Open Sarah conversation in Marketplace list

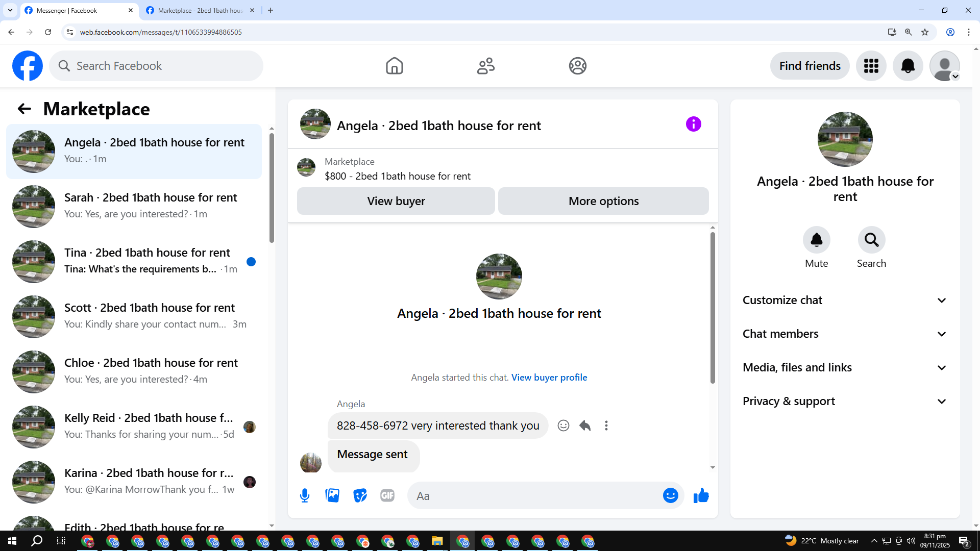pyautogui.click(x=134, y=207)
